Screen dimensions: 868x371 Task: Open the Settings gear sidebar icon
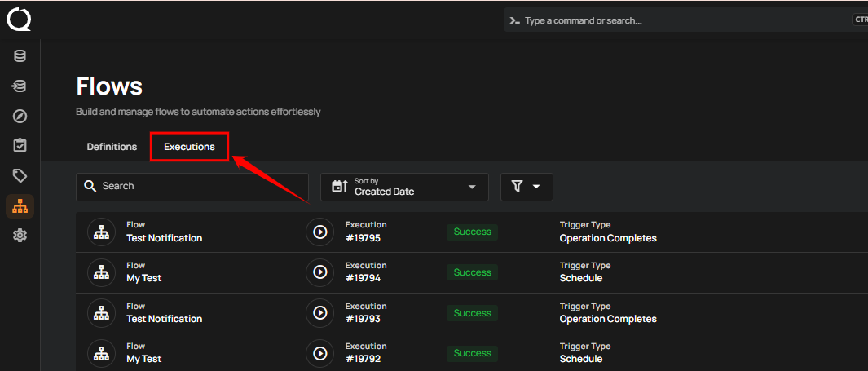[x=20, y=236]
